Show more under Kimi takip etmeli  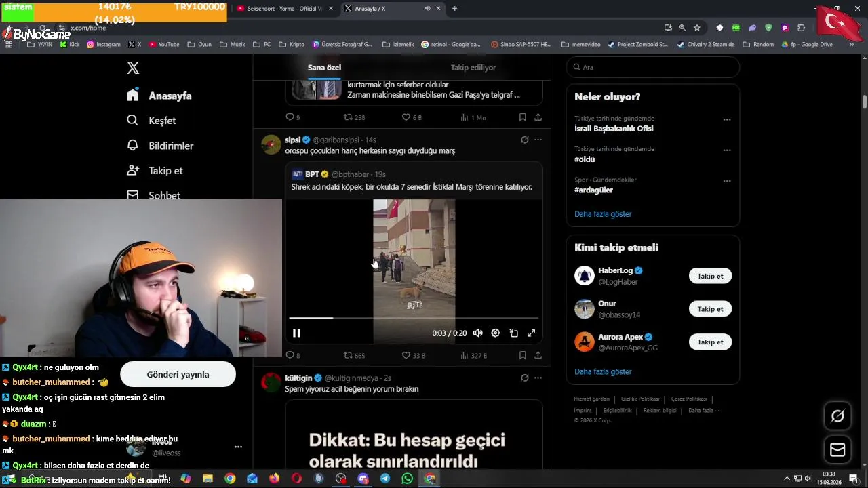click(603, 372)
